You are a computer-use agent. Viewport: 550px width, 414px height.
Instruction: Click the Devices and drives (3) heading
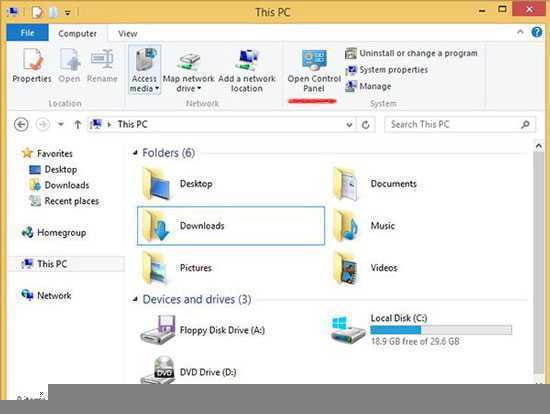pyautogui.click(x=197, y=299)
